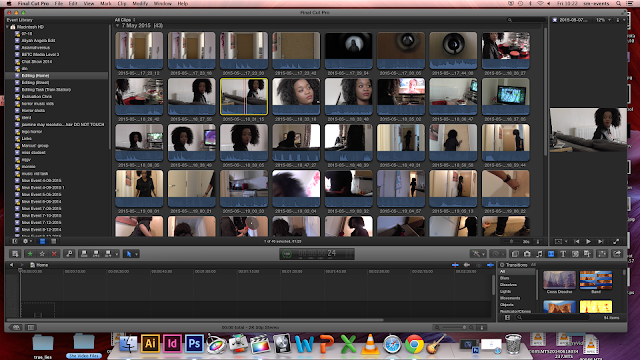Open the File menu
This screenshot has height=360, width=640.
click(x=59, y=3)
